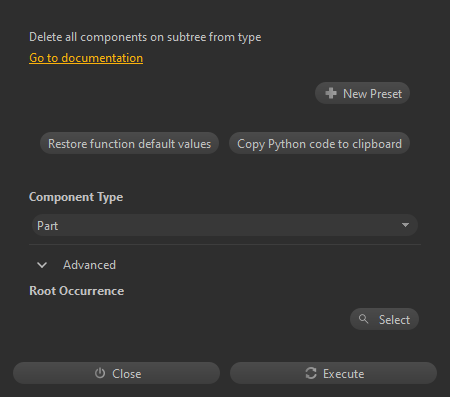Click the New Preset button label
This screenshot has width=450, height=397.
click(x=372, y=94)
